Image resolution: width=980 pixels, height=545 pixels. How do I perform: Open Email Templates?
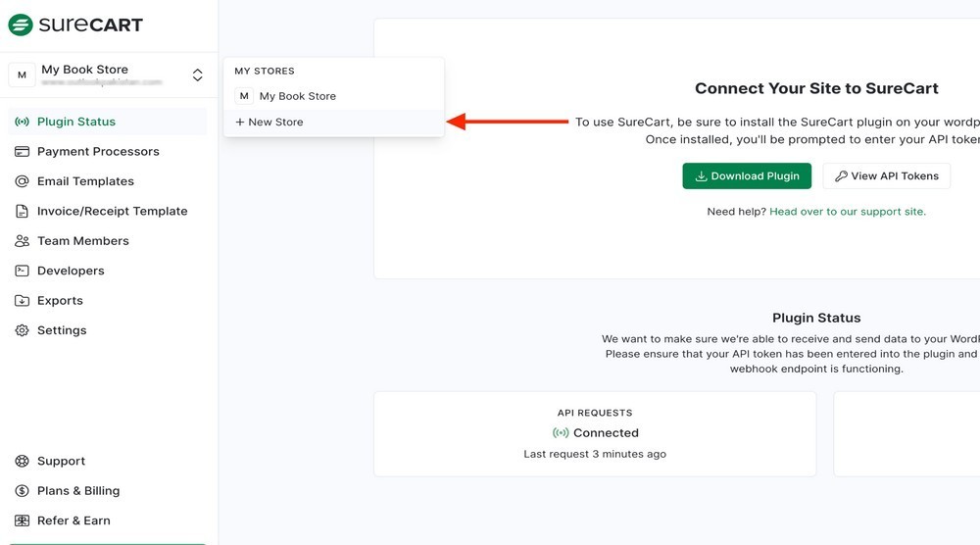85,181
